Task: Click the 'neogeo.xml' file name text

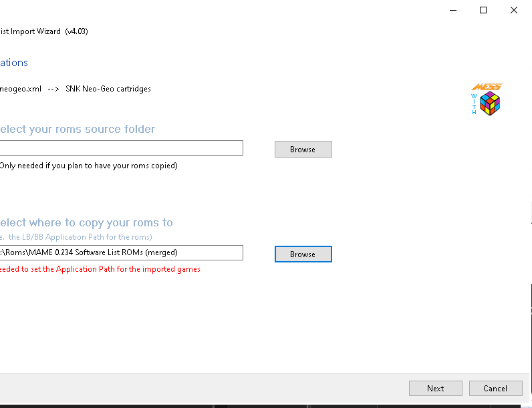Action: click(x=20, y=89)
